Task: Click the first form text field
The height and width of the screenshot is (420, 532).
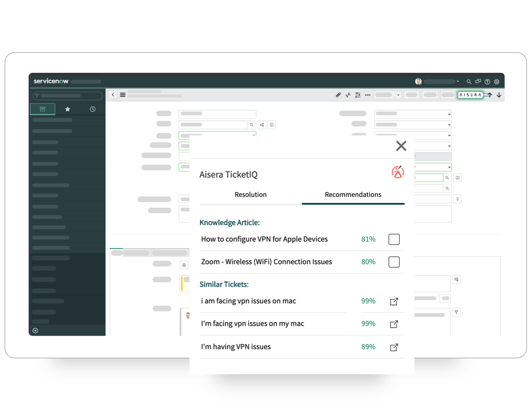Action: pyautogui.click(x=217, y=114)
